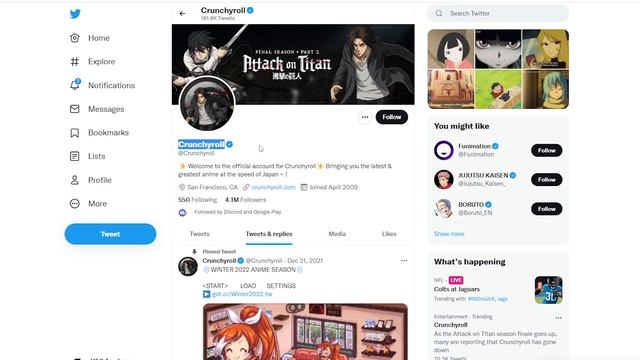Click the pinned tweet's anime image

[x=305, y=332]
